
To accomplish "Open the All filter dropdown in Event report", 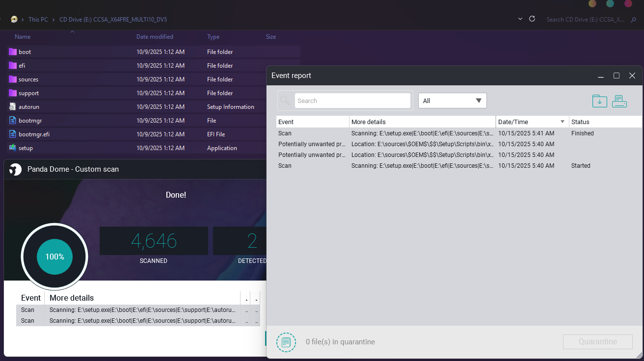I will tap(452, 101).
